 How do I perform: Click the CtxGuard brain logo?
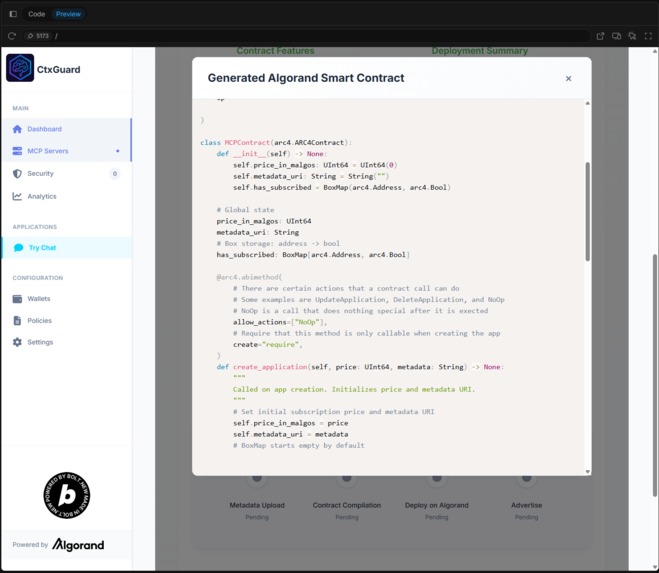[x=20, y=68]
